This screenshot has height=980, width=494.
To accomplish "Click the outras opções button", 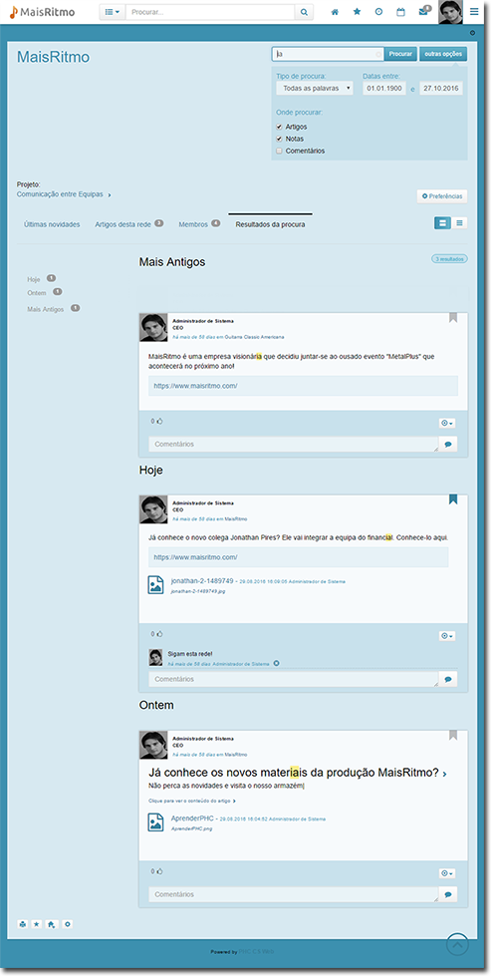I will click(x=443, y=54).
